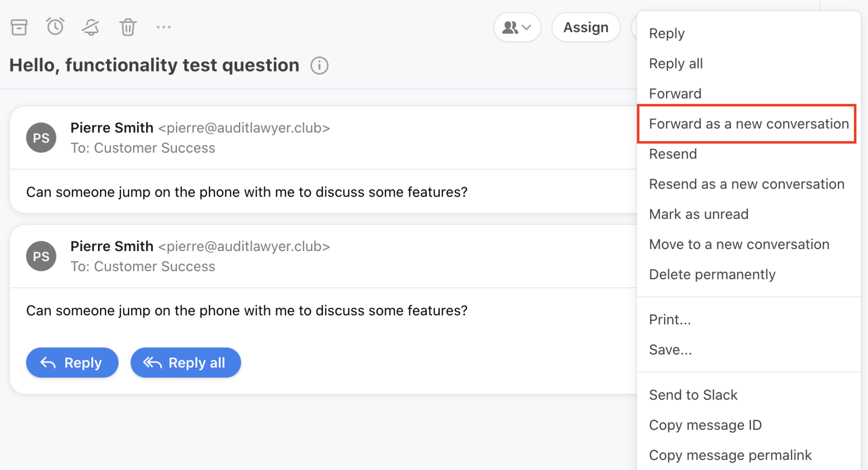
Task: Mute notifications with the bell icon
Action: coord(91,27)
